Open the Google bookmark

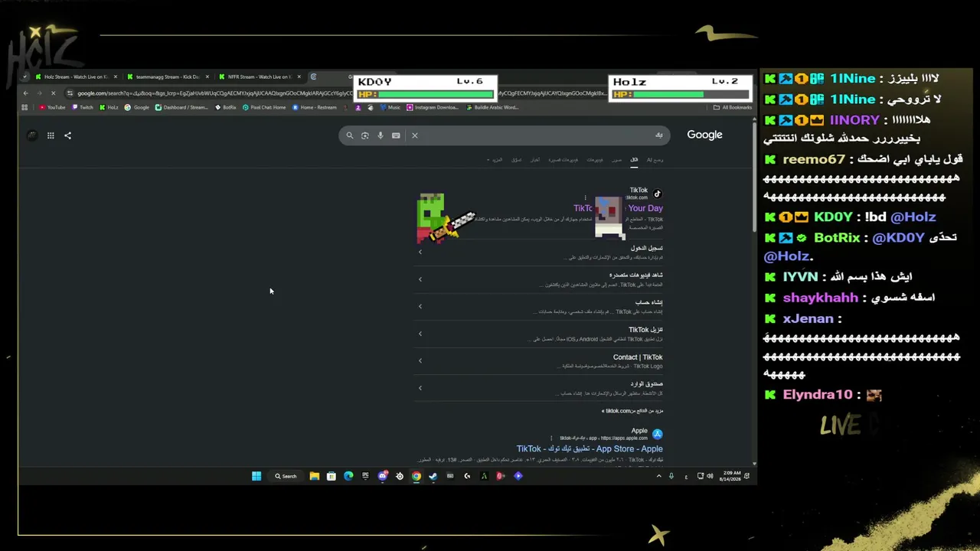tap(137, 107)
